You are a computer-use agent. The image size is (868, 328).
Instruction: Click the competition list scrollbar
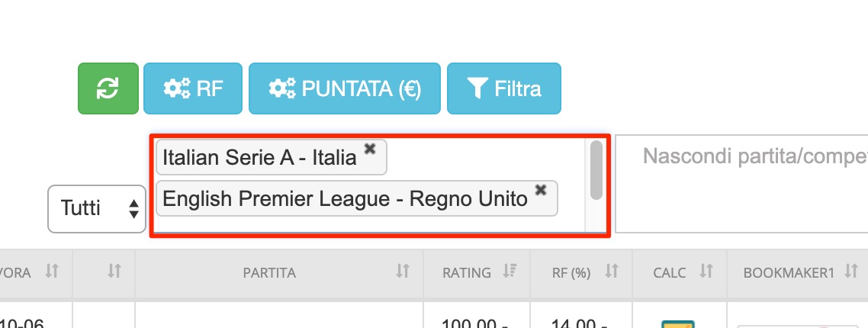click(x=596, y=170)
